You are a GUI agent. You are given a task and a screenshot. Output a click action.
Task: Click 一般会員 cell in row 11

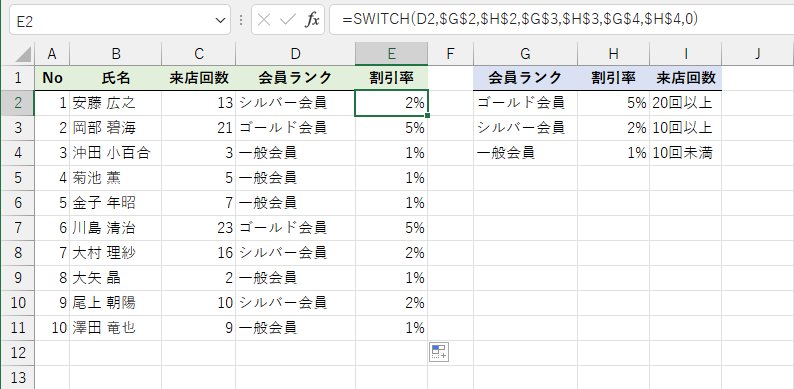pyautogui.click(x=295, y=328)
